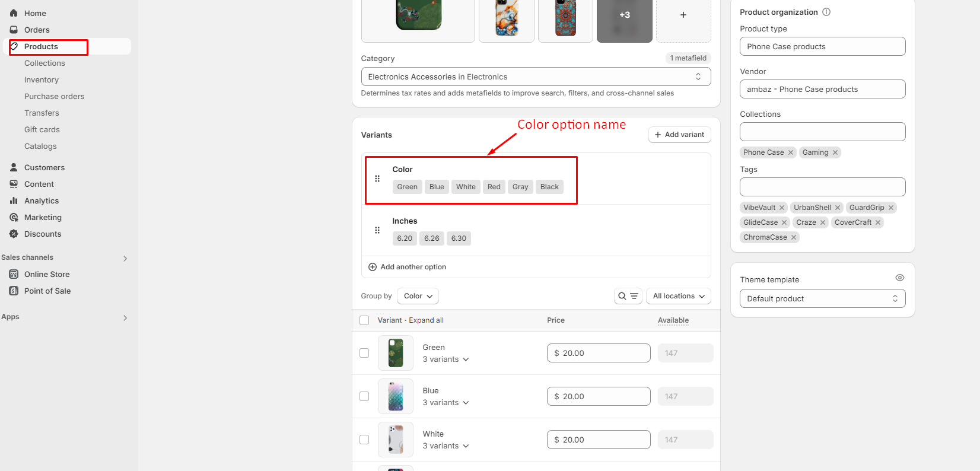980x471 pixels.
Task: Open the variant search and filter icon
Action: [628, 296]
